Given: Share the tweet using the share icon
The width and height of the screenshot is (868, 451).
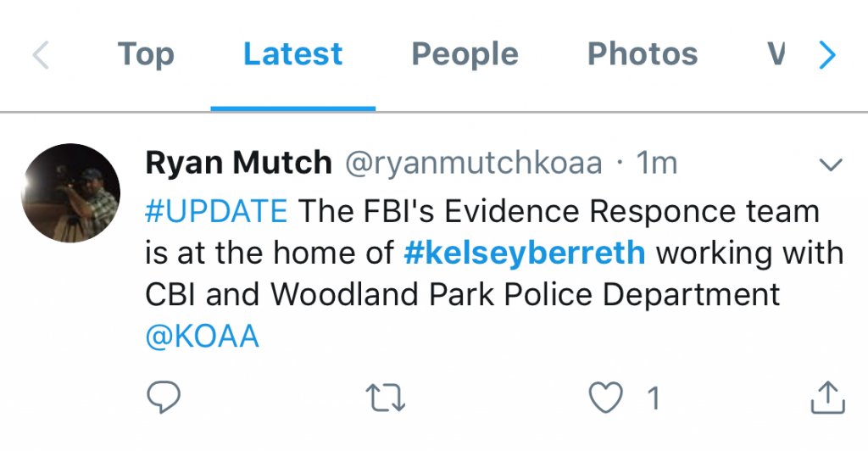Looking at the screenshot, I should (826, 397).
